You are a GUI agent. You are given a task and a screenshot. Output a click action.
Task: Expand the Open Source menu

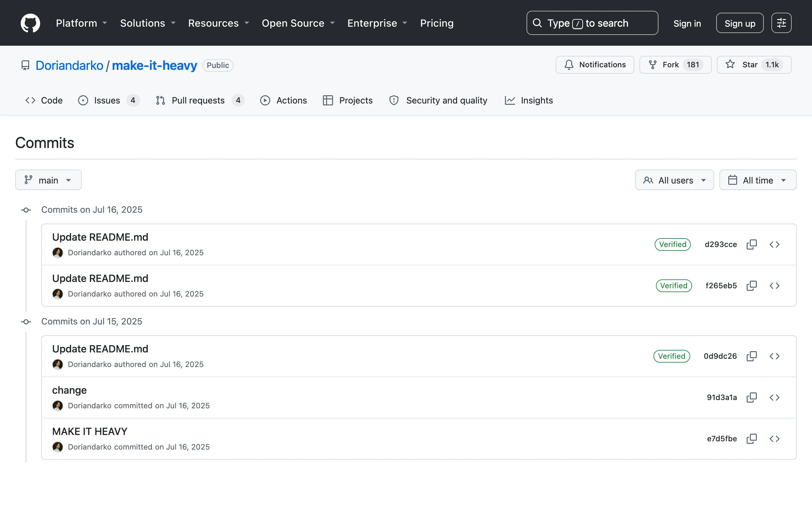(x=298, y=23)
